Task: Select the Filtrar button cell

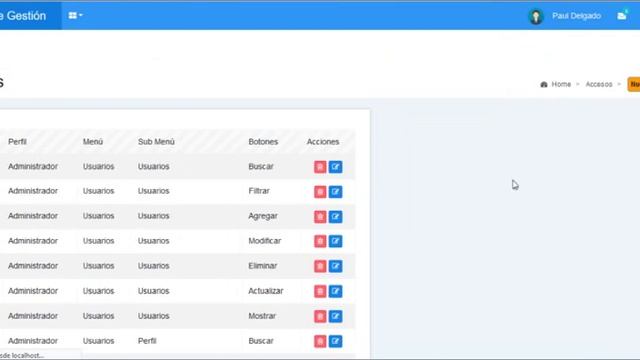Action: [259, 191]
